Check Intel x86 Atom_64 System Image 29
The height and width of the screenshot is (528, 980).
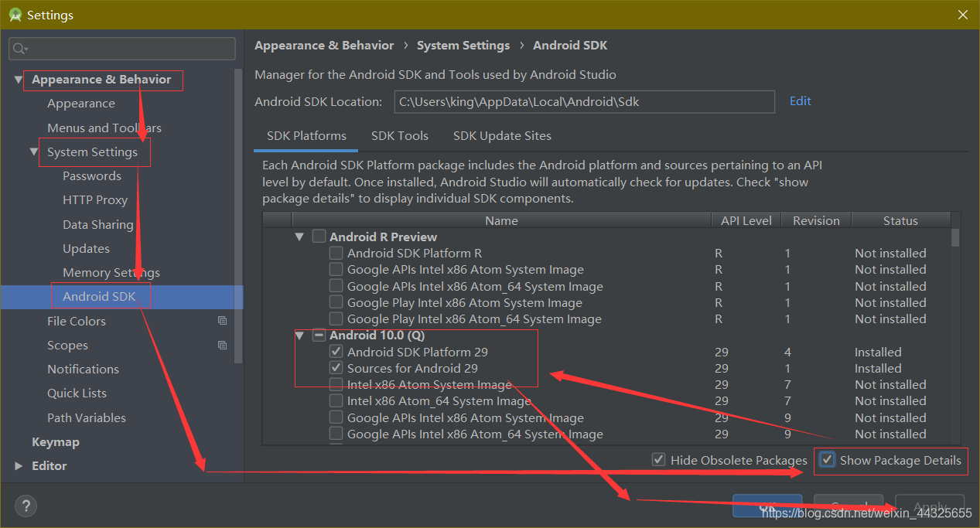pos(336,400)
